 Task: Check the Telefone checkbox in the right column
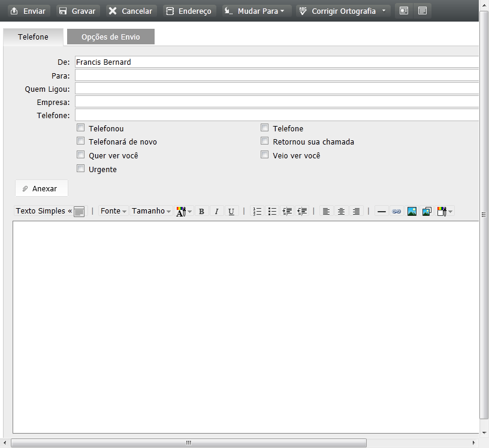[x=265, y=128]
